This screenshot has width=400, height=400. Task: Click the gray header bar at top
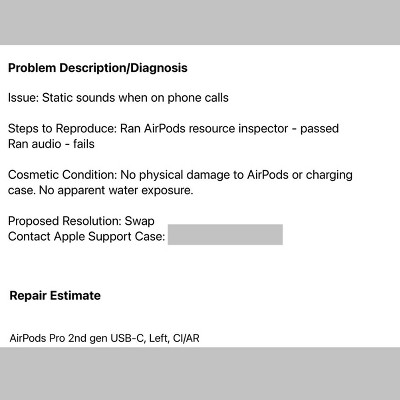(x=200, y=22)
